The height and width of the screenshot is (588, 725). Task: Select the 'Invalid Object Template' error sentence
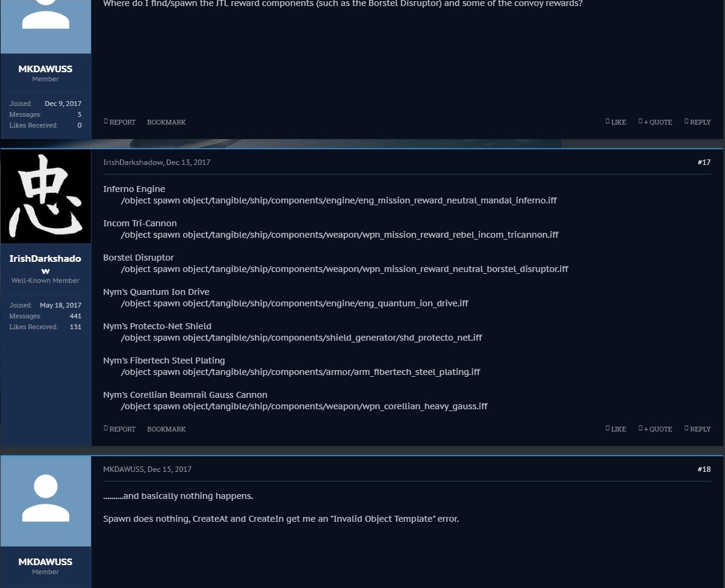pyautogui.click(x=281, y=519)
